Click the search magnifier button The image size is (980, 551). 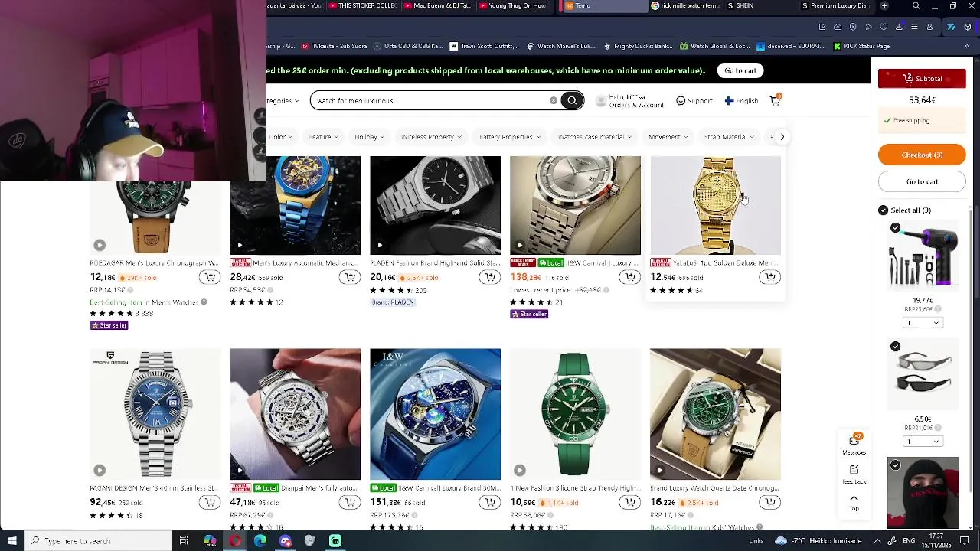[x=572, y=100]
